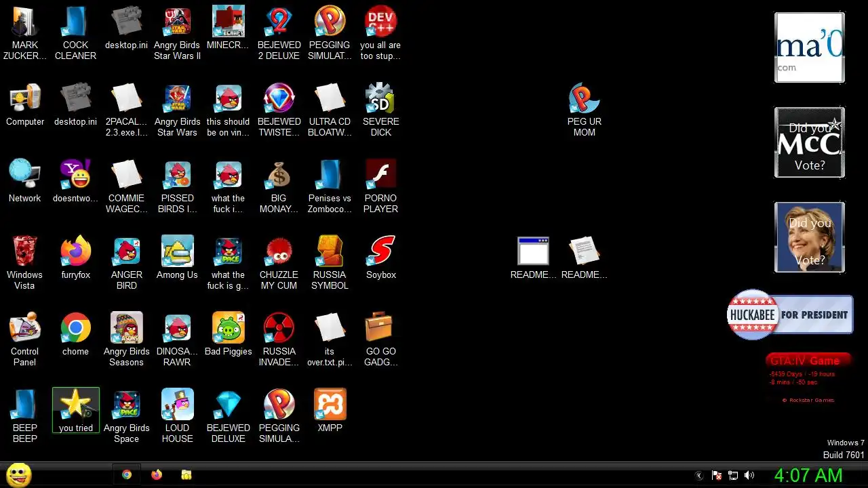868x488 pixels.
Task: Show hidden system tray icons
Action: pos(701,476)
